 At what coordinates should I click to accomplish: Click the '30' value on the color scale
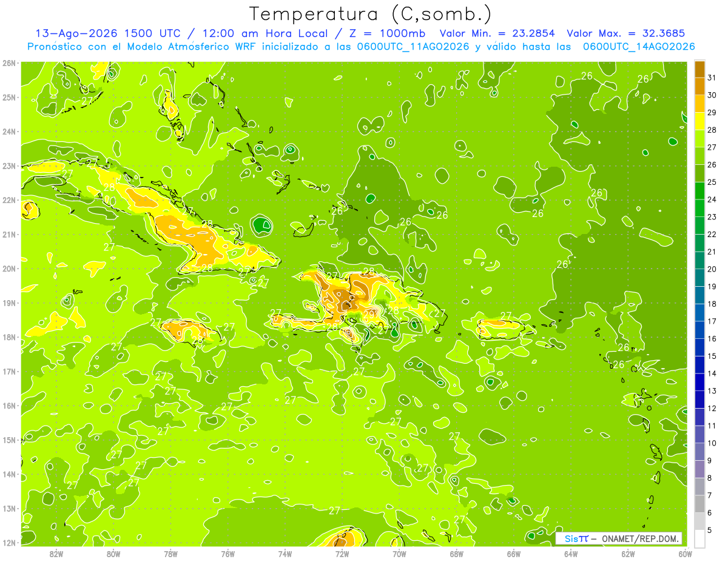[712, 95]
